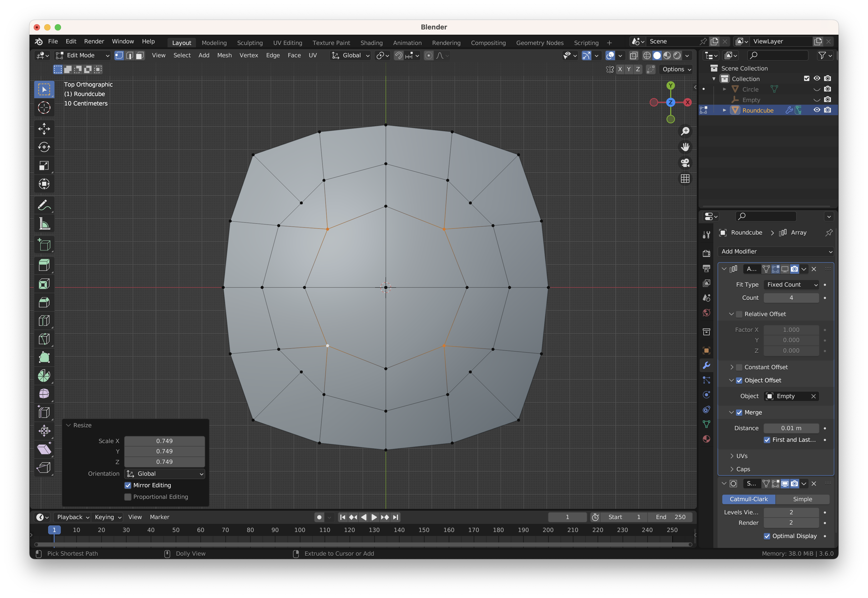Click the pan view hand icon

[x=685, y=147]
